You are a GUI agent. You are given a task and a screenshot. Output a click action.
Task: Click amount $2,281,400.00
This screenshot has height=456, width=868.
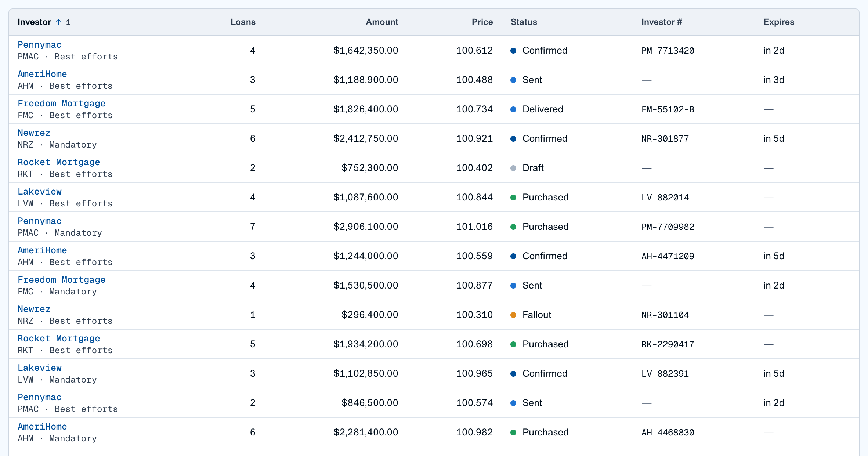[x=366, y=432]
